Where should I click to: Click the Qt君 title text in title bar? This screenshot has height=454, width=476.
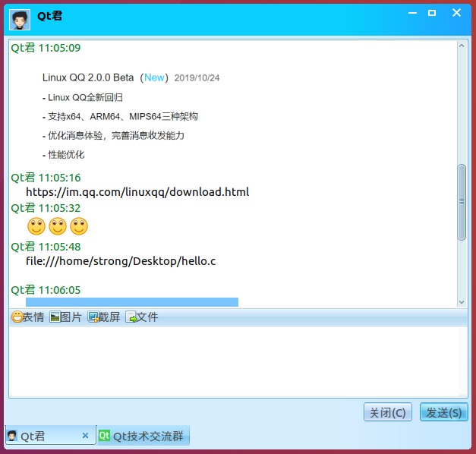point(49,16)
